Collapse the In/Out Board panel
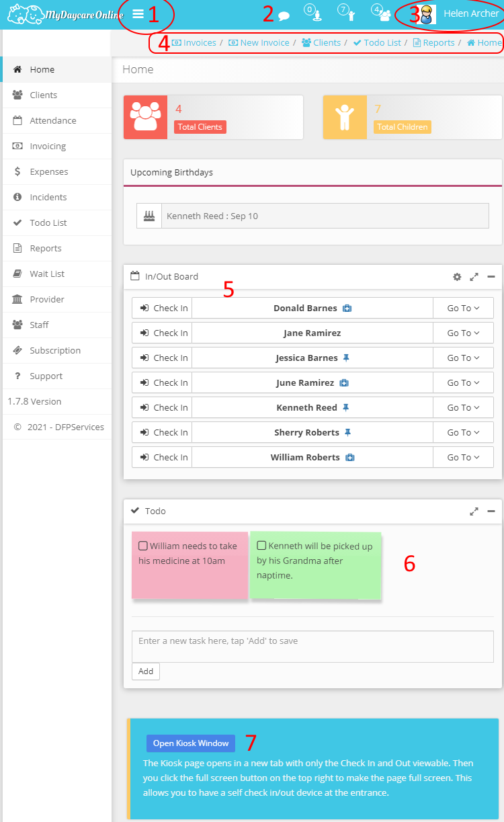The image size is (504, 822). [x=490, y=276]
